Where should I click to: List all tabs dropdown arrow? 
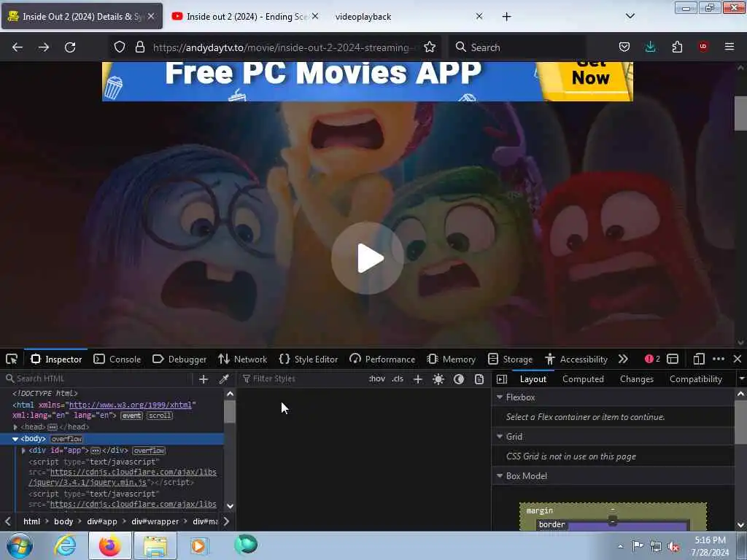[x=630, y=16]
